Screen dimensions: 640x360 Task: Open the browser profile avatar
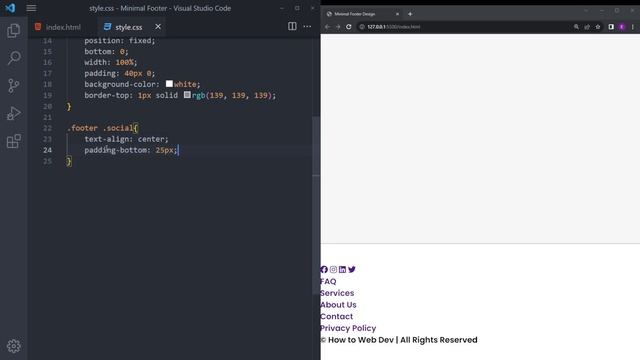(x=622, y=27)
